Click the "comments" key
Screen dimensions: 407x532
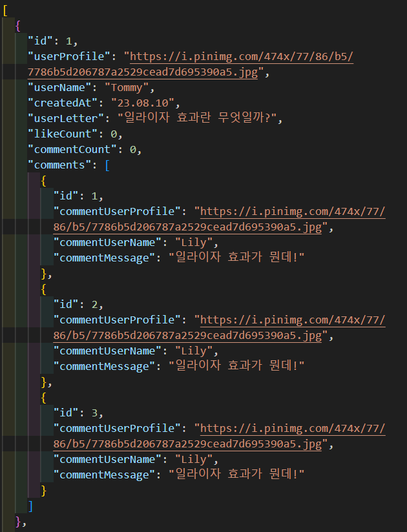(x=59, y=165)
